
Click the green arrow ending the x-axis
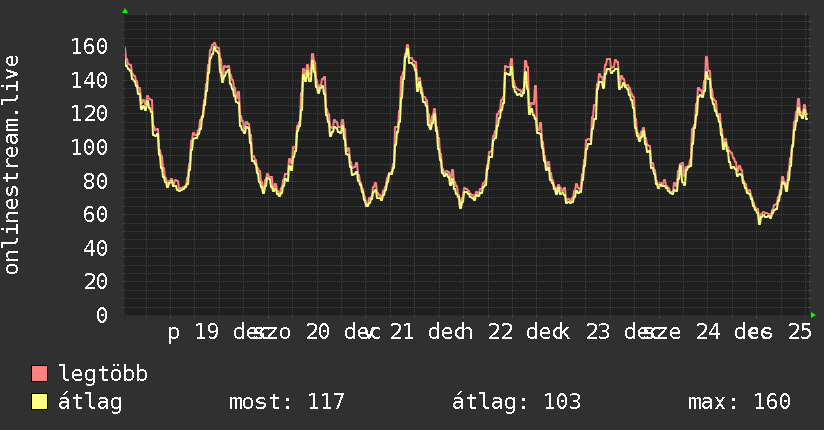point(813,315)
